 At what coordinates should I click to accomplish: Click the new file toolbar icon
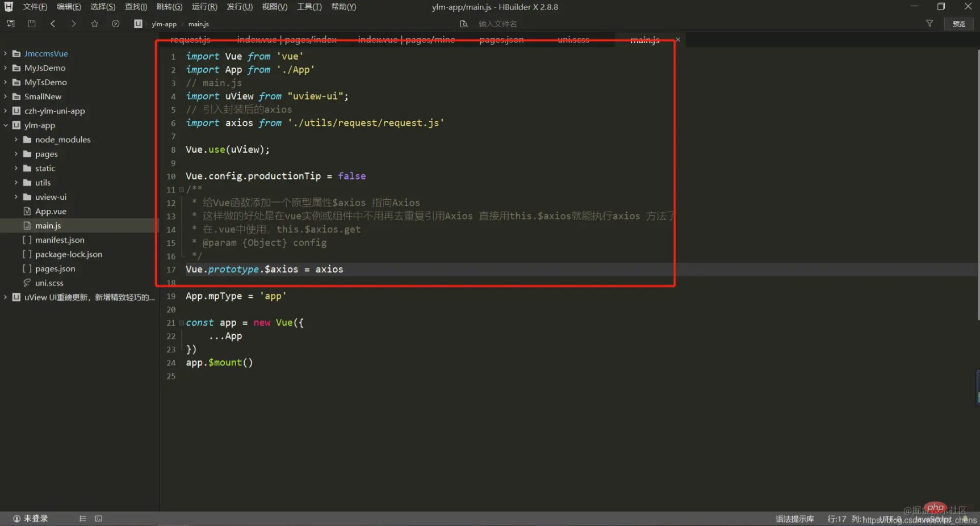pos(11,24)
